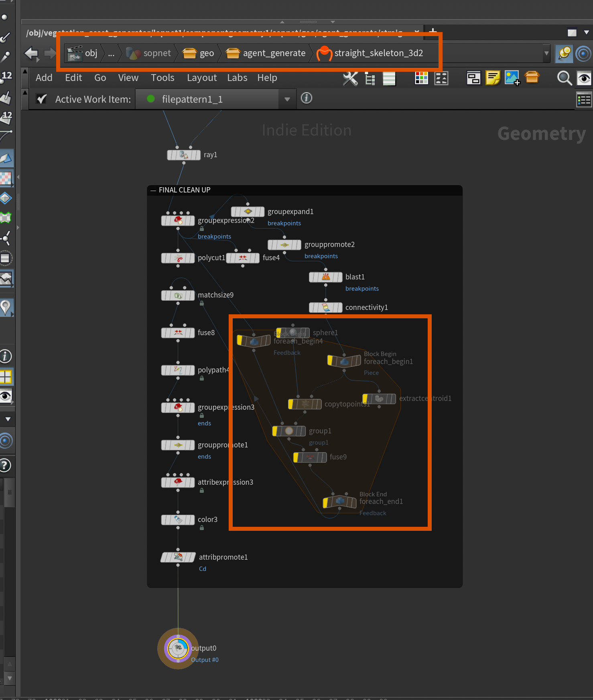Open the Tools menu
The width and height of the screenshot is (593, 700).
coord(162,78)
